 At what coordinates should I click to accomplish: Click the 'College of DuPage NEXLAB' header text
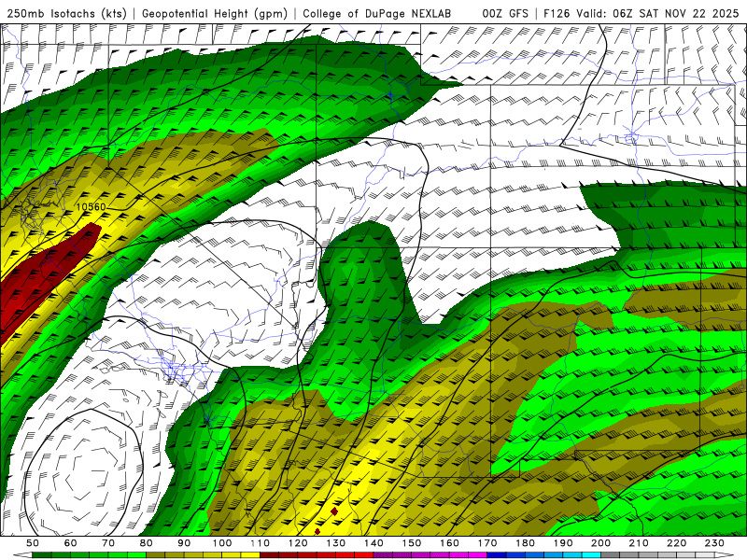click(377, 13)
